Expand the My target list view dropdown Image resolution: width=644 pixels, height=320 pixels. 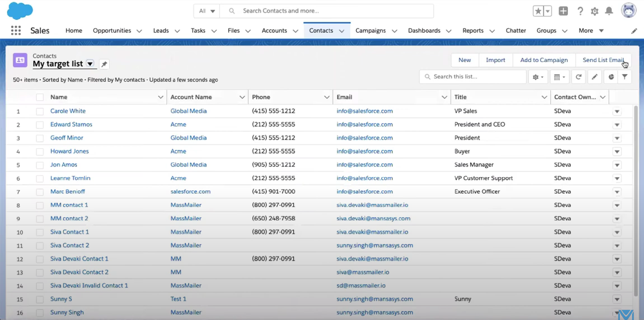pyautogui.click(x=90, y=64)
